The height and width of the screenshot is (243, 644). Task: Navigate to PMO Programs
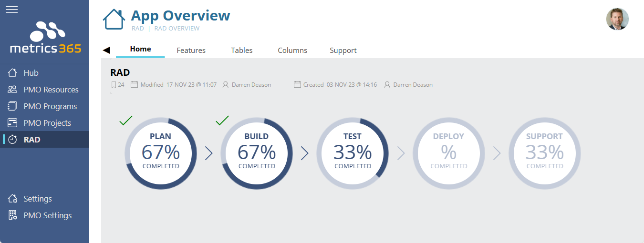tap(44, 106)
